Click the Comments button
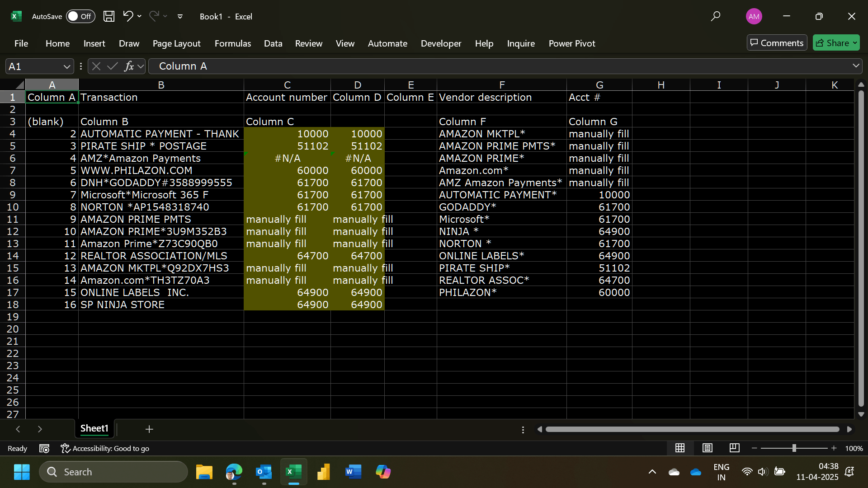The image size is (868, 488). (777, 43)
